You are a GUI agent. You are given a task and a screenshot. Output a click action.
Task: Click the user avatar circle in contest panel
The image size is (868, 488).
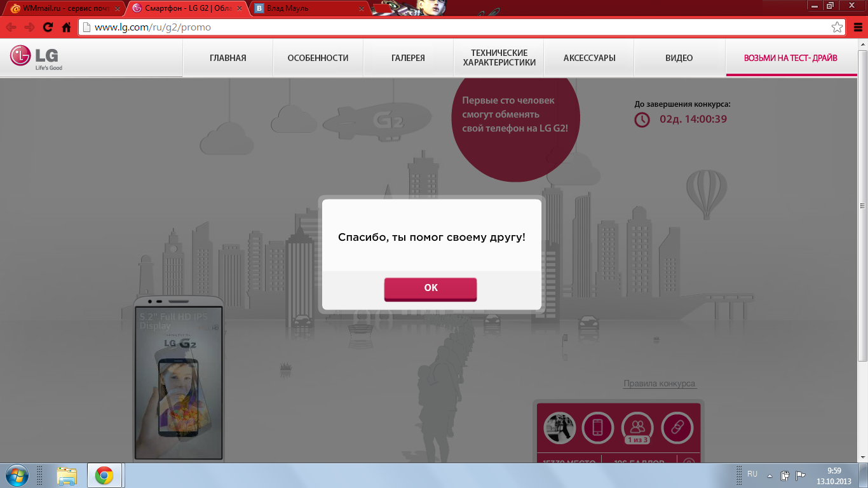pos(559,428)
